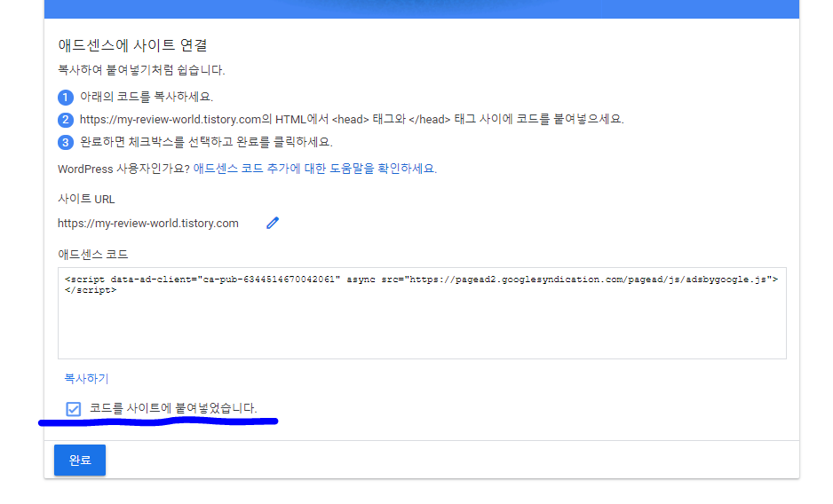Click the text '아래의 코드를 복사하세요.'

pyautogui.click(x=147, y=97)
